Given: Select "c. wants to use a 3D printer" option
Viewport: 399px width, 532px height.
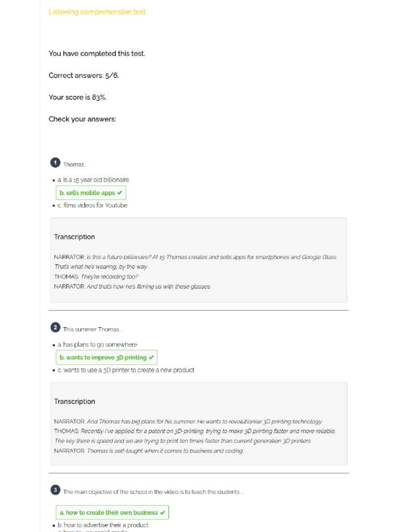Looking at the screenshot, I should coord(126,370).
